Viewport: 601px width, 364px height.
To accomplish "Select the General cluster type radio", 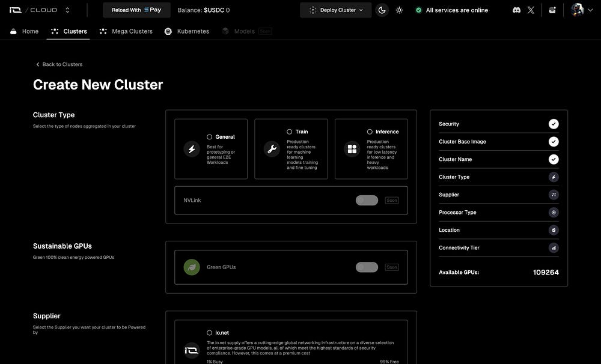I will [x=209, y=137].
